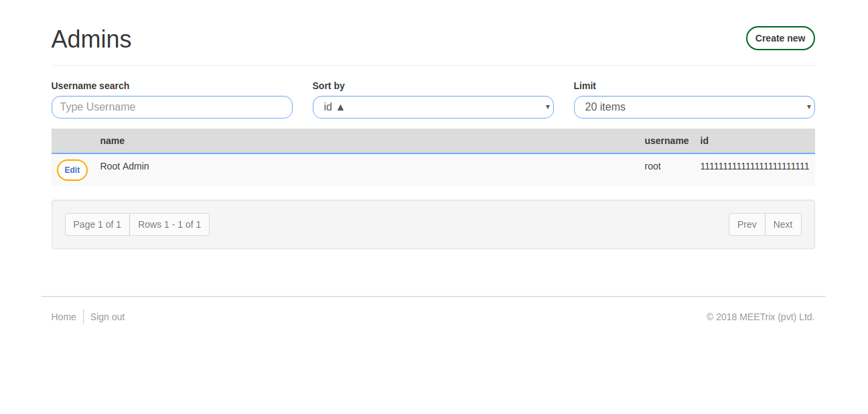The width and height of the screenshot is (868, 414).
Task: Click the Page 1 of 1 indicator
Action: click(x=96, y=224)
